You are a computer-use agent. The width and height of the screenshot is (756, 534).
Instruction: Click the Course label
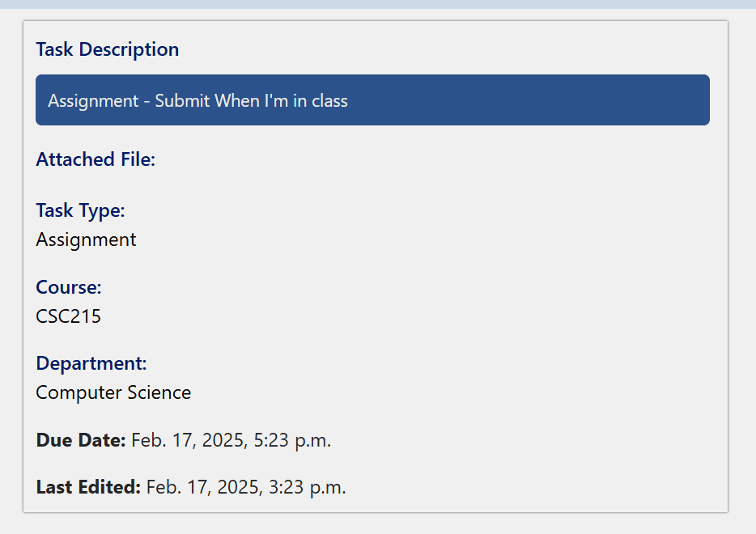point(69,287)
